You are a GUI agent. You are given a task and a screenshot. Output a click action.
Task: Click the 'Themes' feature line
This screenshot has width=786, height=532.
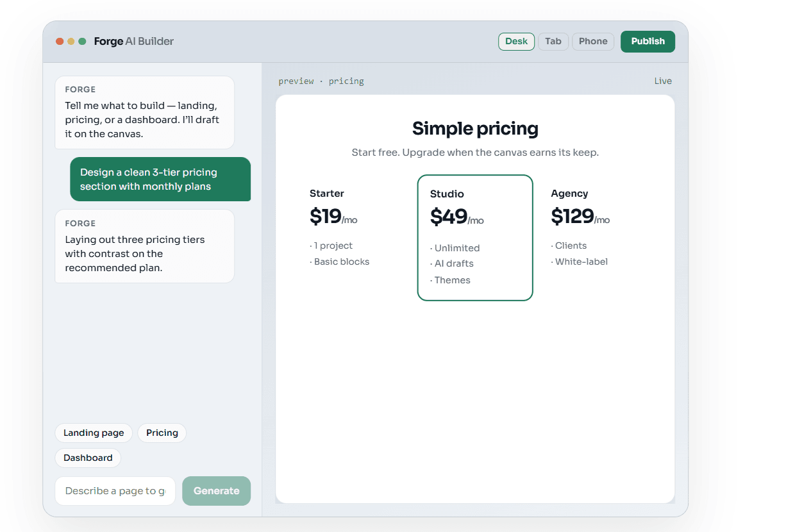451,281
